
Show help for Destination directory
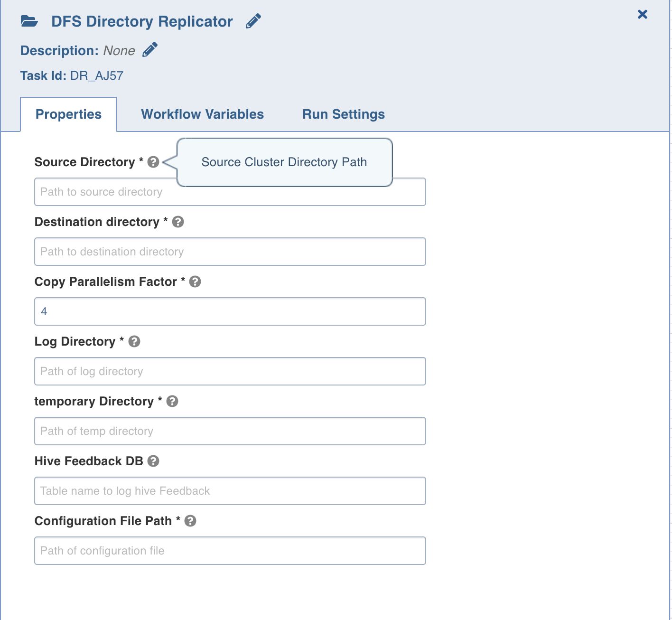click(178, 222)
